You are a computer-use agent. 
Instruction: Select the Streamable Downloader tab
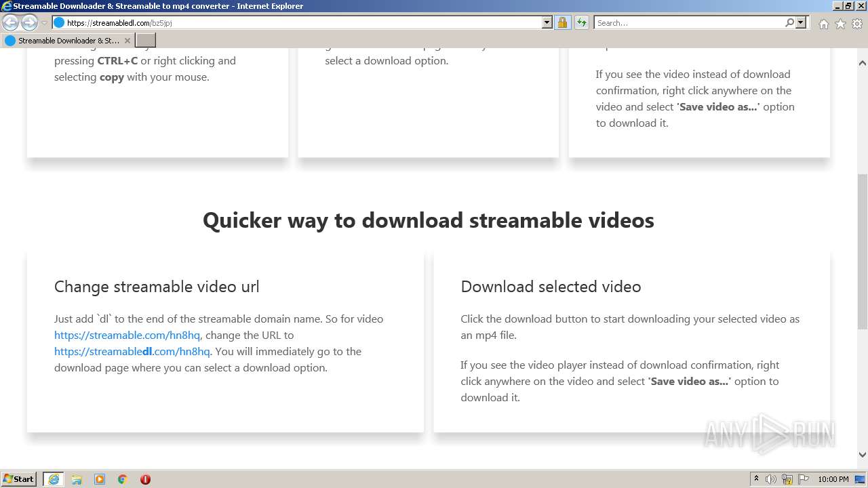point(67,41)
